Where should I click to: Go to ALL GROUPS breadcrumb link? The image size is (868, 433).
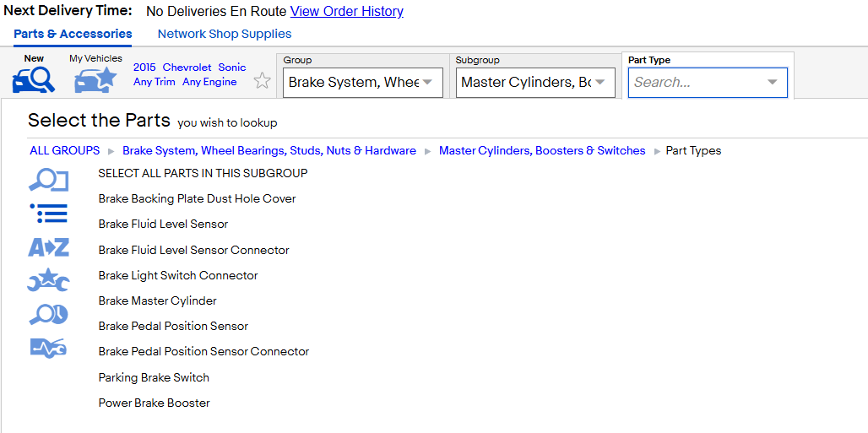pos(65,150)
